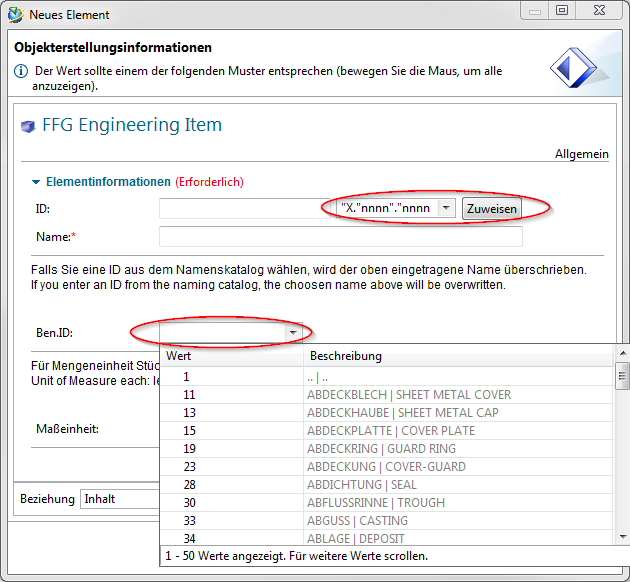Click the value list scrollbar up arrow
The width and height of the screenshot is (630, 582).
coord(622,354)
